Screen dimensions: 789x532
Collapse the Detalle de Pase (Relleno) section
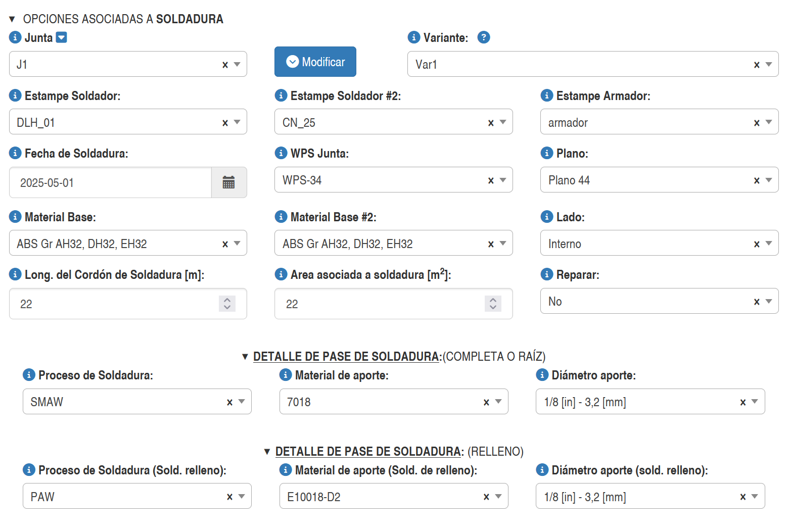pos(267,452)
